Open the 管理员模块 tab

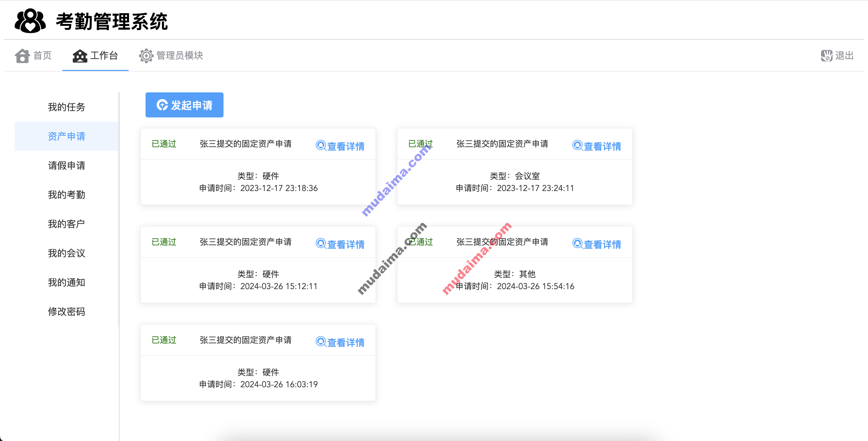(x=171, y=56)
